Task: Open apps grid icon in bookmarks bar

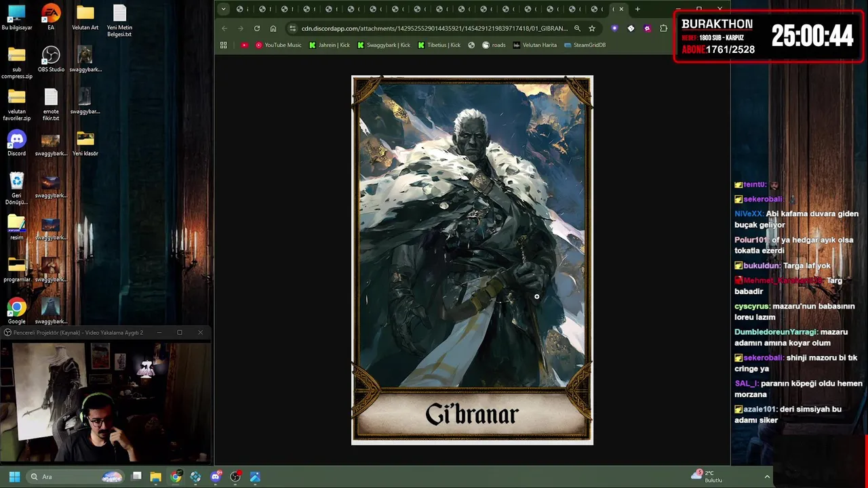Action: coord(223,45)
